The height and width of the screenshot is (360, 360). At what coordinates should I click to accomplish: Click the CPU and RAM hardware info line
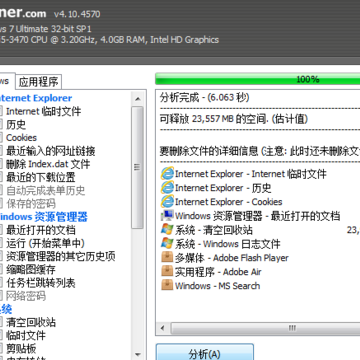point(109,40)
